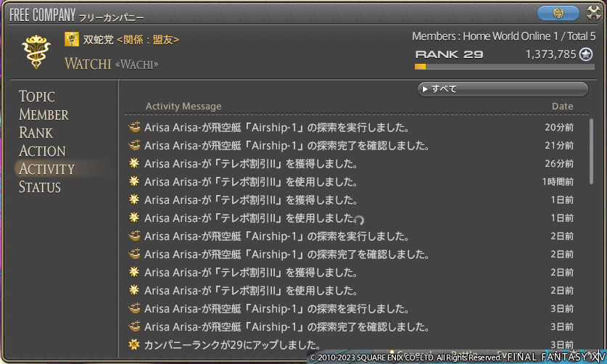Click the Date column header
Screen dimensions: 607x364
tap(562, 106)
